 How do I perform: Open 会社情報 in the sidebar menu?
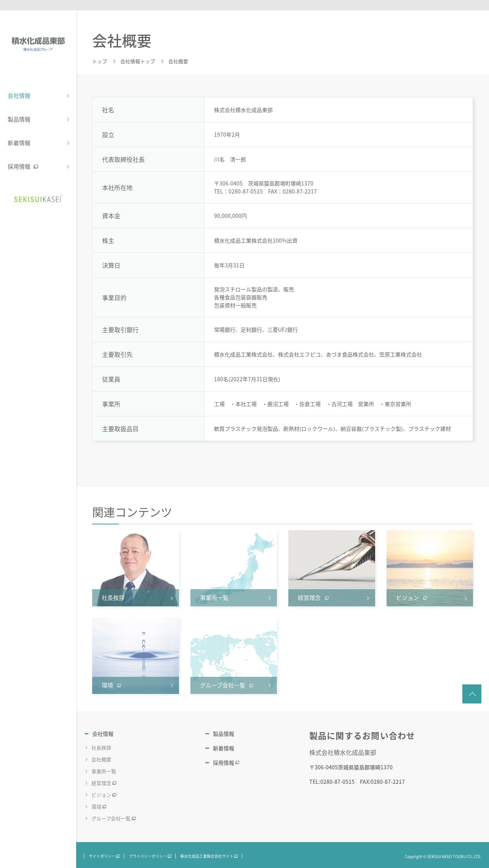pyautogui.click(x=19, y=96)
